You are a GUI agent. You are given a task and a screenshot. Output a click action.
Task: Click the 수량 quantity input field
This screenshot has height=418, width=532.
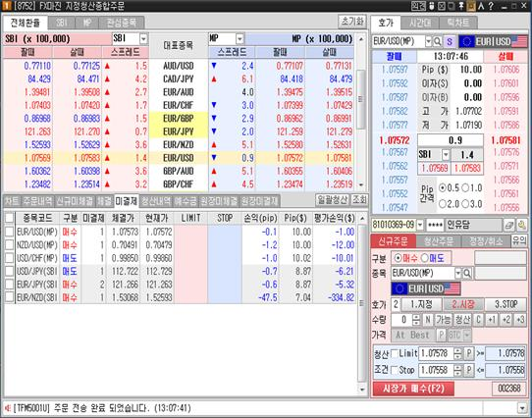[x=402, y=320]
